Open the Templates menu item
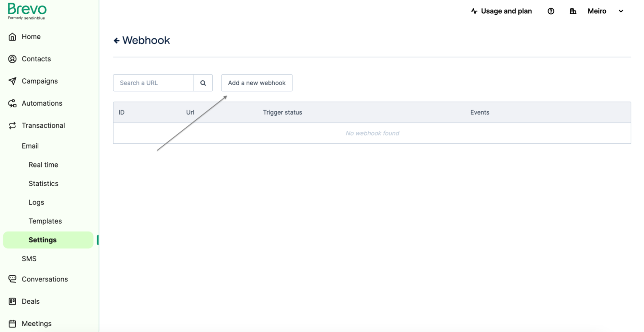The image size is (644, 332). click(45, 221)
